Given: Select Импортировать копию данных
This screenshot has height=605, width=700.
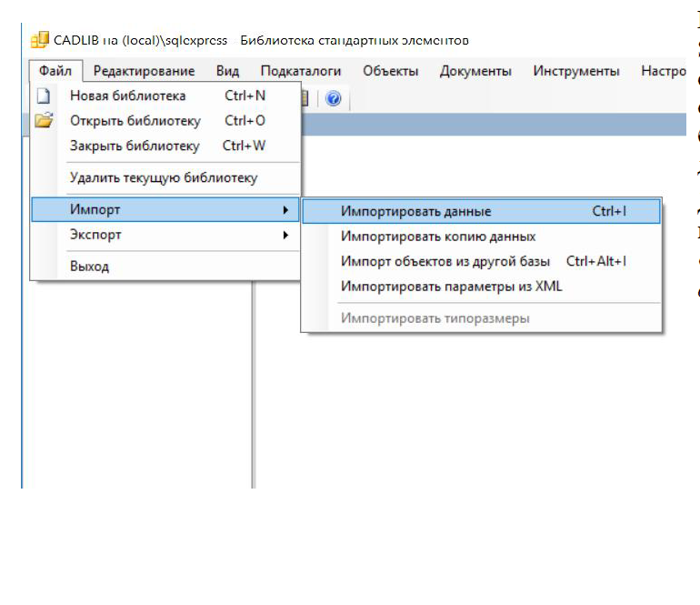Looking at the screenshot, I should 481,237.
